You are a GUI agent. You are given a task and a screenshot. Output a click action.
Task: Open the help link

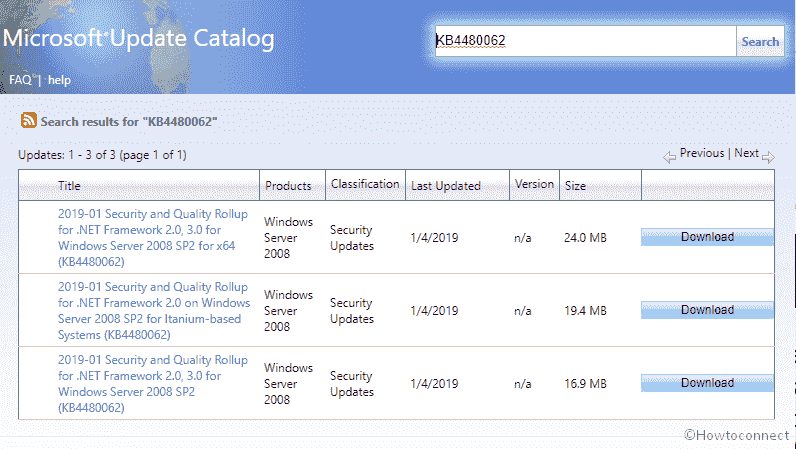coord(59,80)
